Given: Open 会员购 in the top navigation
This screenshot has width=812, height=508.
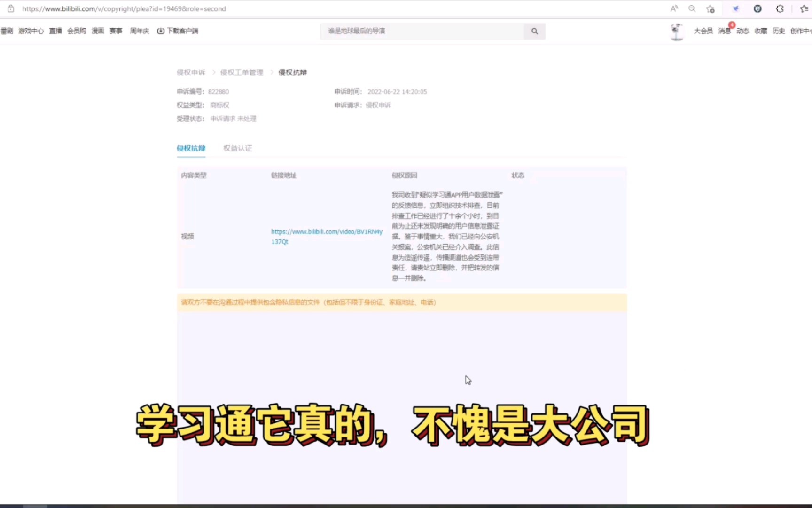Looking at the screenshot, I should pyautogui.click(x=77, y=31).
